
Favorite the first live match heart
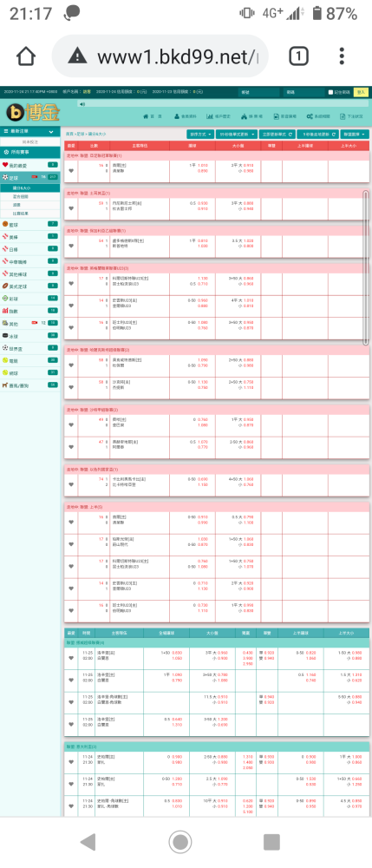point(71,172)
